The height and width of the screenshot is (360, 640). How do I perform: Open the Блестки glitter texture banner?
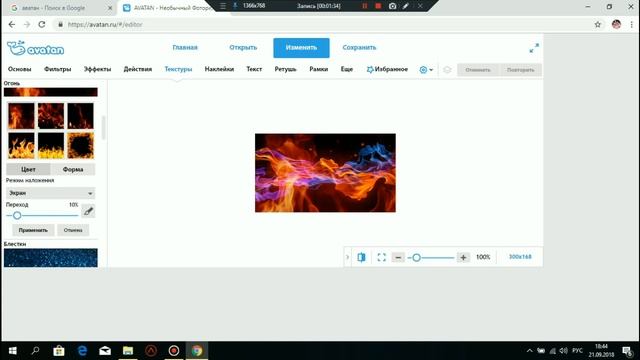(51, 258)
